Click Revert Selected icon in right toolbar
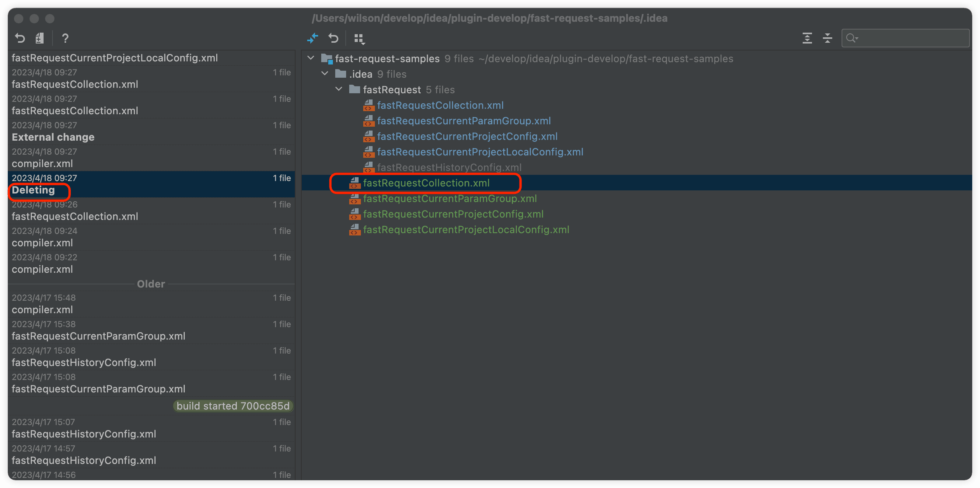The image size is (980, 488). click(x=333, y=38)
